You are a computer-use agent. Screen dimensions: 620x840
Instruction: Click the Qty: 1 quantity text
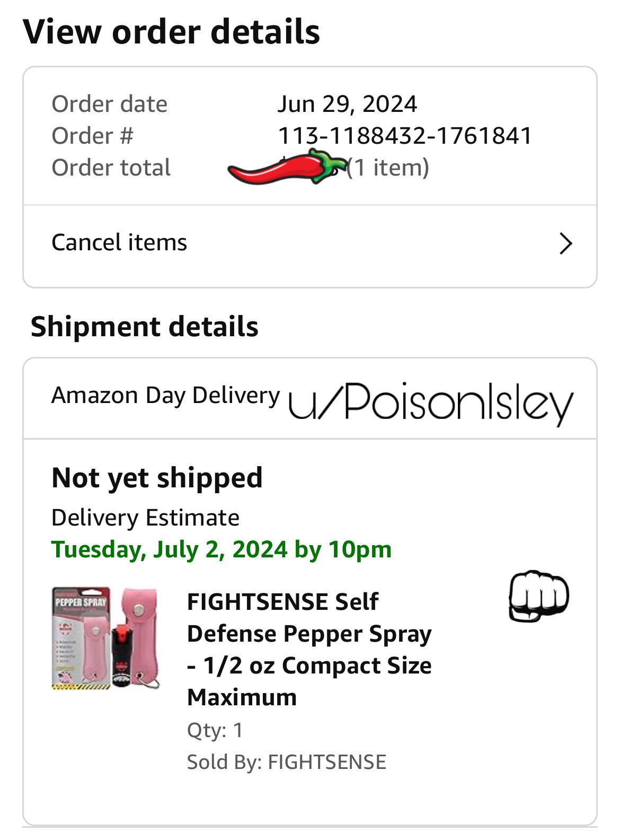(x=215, y=730)
